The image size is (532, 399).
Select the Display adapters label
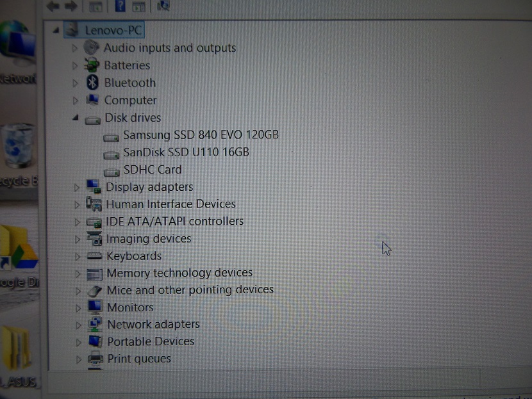[x=149, y=187]
